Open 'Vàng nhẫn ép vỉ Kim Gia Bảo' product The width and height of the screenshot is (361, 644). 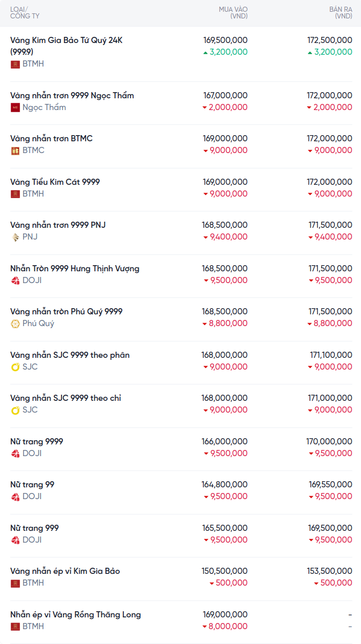tap(65, 571)
